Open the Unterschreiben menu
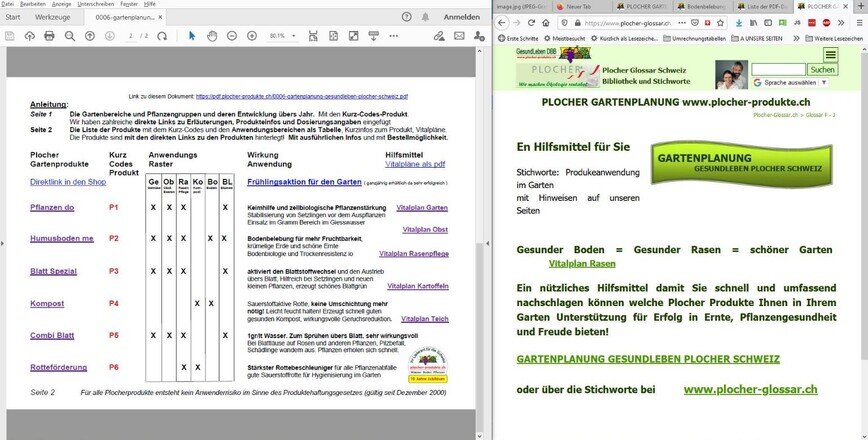The image size is (868, 440). (96, 4)
